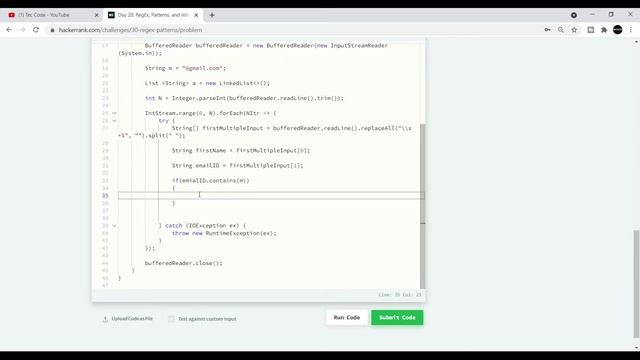Collapse the IntStream.range block at line 25
This screenshot has height=360, width=640.
(114, 113)
